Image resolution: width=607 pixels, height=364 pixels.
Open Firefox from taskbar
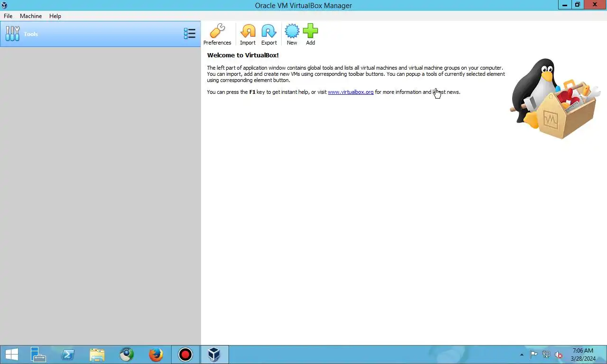click(x=156, y=355)
